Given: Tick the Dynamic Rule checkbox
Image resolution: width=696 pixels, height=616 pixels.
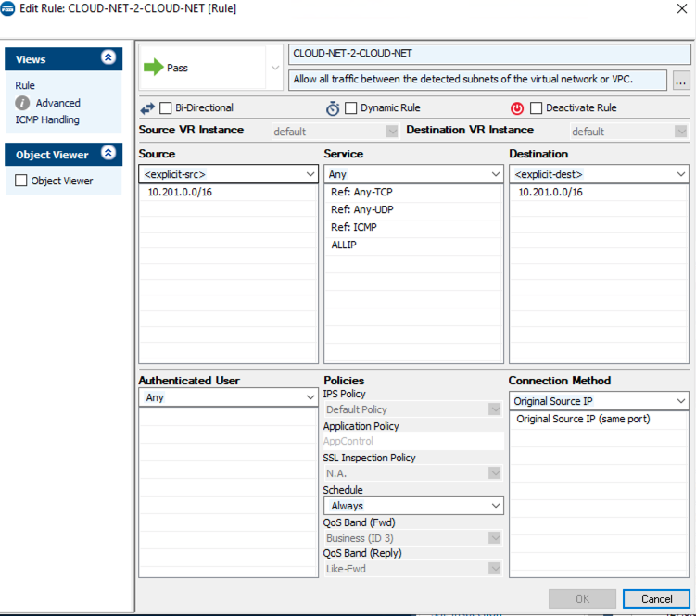Looking at the screenshot, I should pos(351,108).
